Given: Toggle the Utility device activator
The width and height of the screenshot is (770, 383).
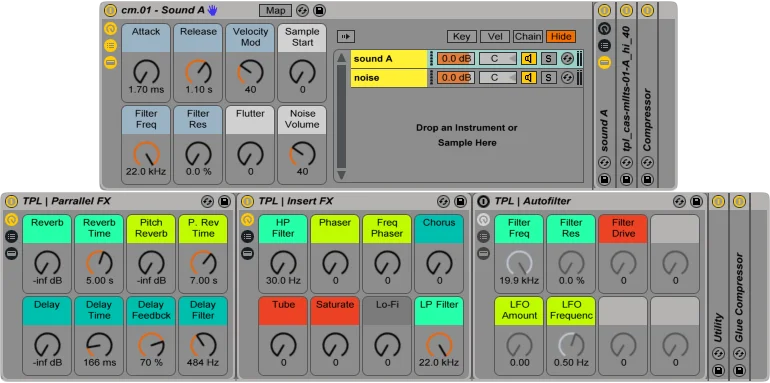Looking at the screenshot, I should pos(718,201).
